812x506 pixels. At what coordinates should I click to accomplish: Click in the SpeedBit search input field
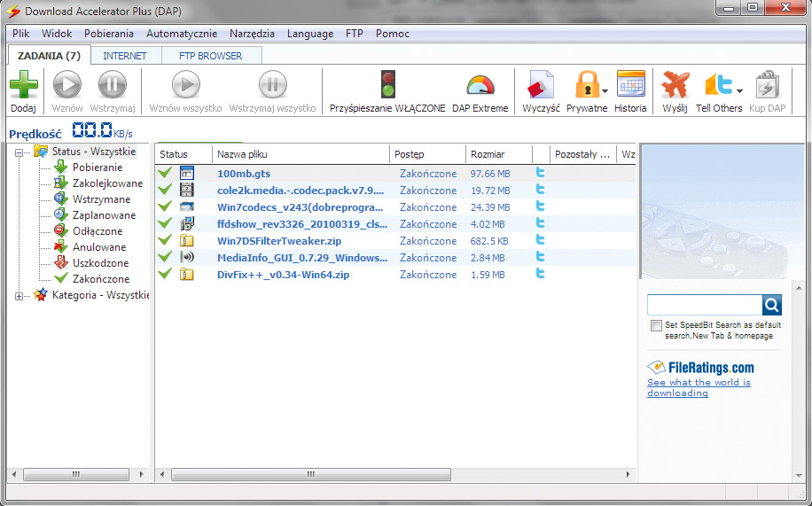(705, 305)
